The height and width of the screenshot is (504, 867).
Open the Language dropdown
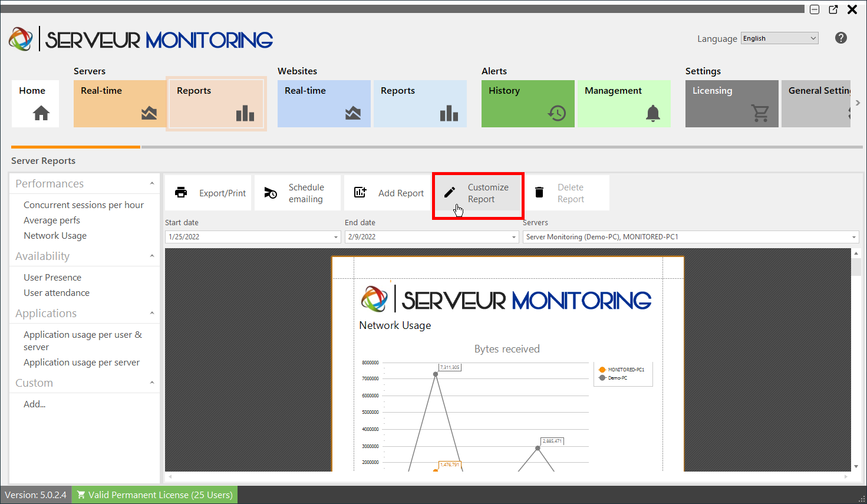click(779, 38)
